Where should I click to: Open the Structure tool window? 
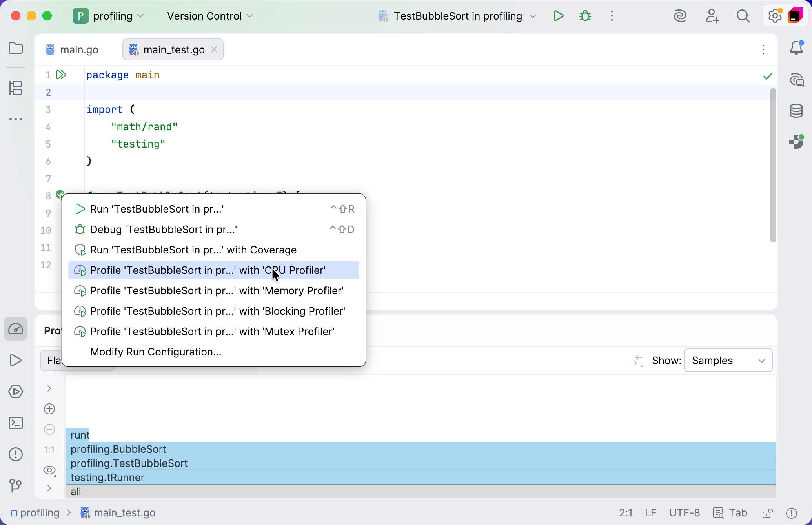point(16,88)
